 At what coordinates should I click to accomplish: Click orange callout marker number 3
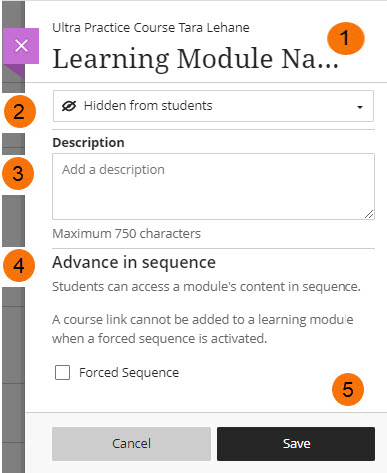tap(18, 174)
